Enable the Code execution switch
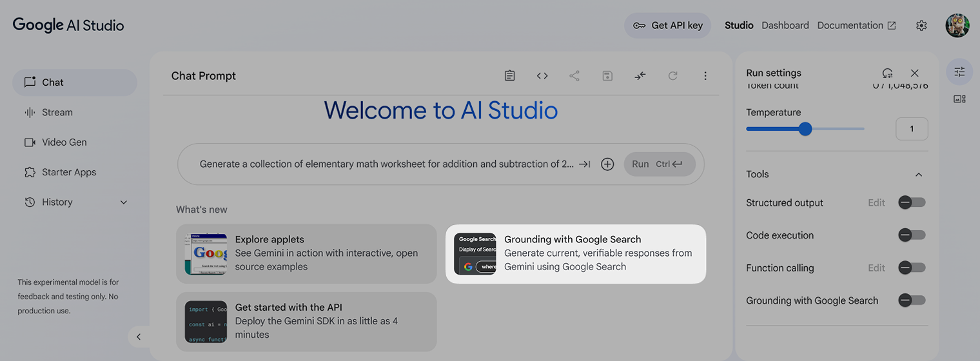This screenshot has height=361, width=980. 912,235
